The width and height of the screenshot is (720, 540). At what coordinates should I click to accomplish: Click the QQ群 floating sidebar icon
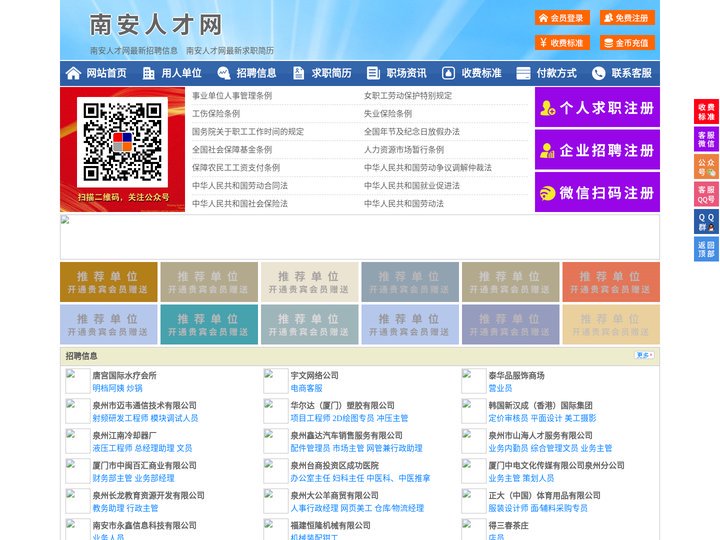tap(706, 222)
